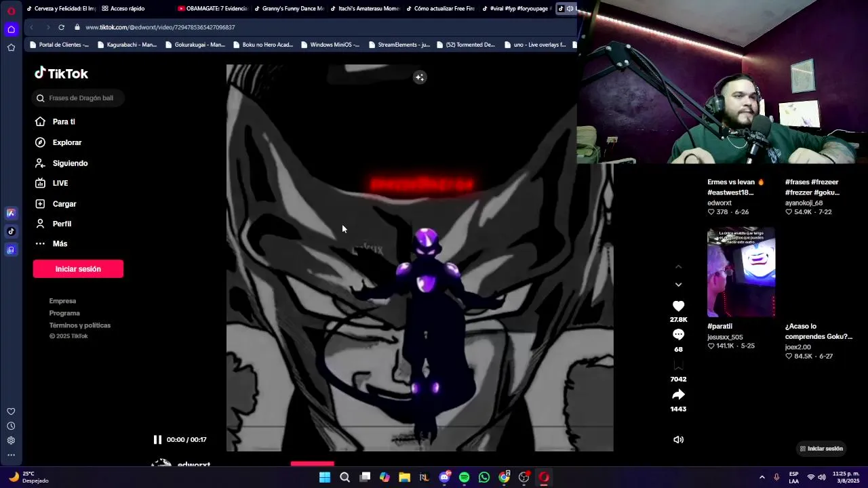
Task: Bookmark the video with the save icon
Action: tap(678, 365)
